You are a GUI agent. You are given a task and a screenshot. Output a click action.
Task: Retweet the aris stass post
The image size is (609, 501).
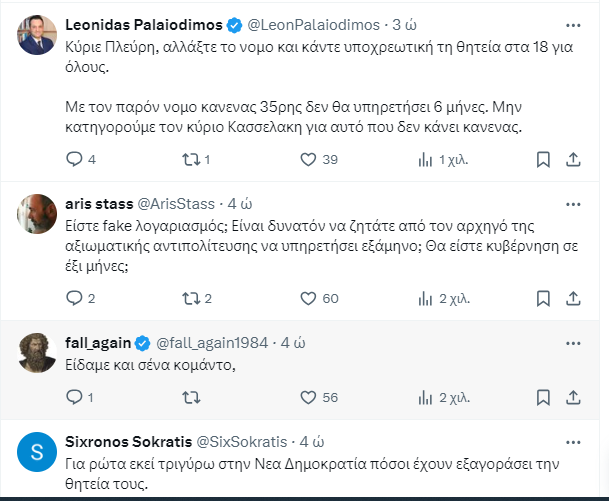[189, 298]
